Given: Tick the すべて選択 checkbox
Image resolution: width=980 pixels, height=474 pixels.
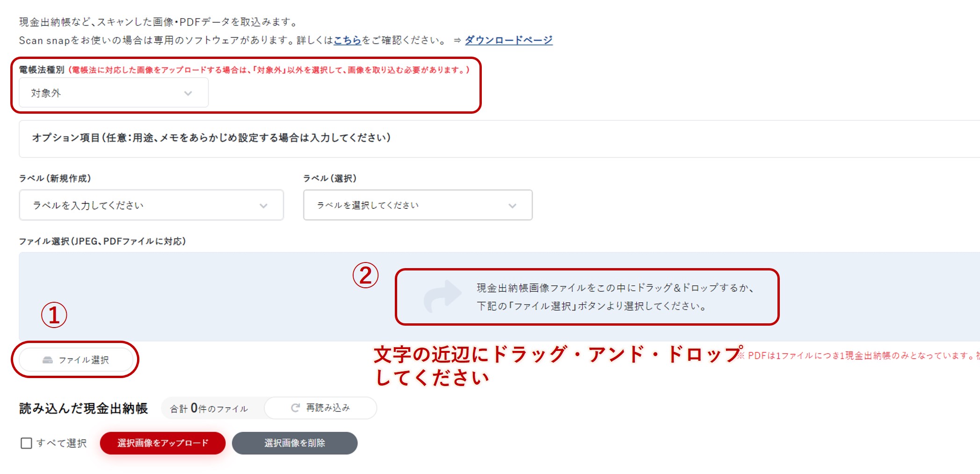Looking at the screenshot, I should coord(26,443).
